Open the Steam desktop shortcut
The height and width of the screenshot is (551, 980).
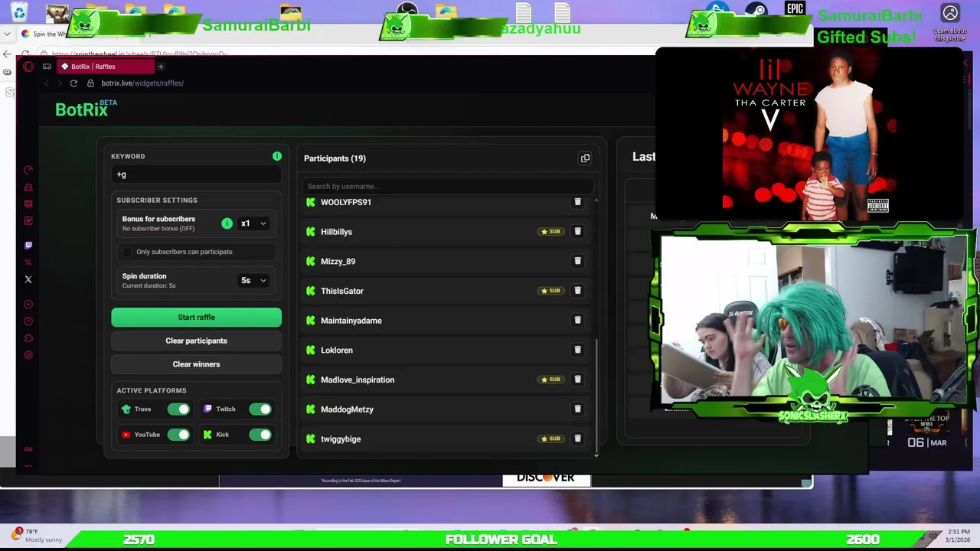[756, 10]
